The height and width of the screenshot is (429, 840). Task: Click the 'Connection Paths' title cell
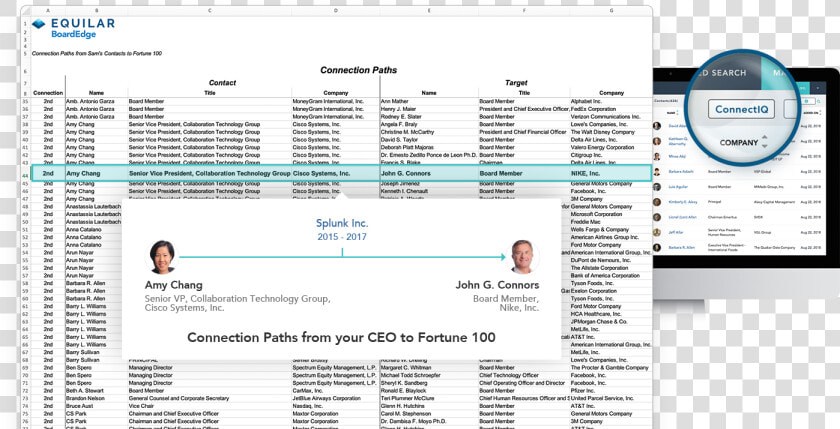358,70
